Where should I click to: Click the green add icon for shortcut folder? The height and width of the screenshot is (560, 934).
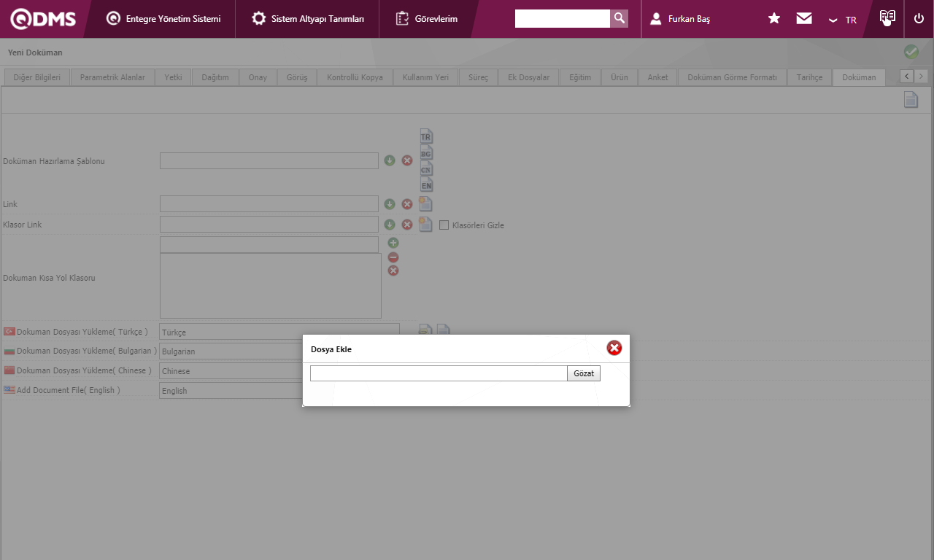click(393, 243)
